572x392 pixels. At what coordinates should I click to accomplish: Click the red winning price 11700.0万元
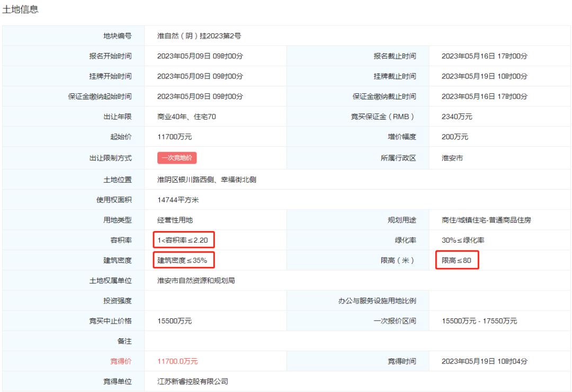coord(177,361)
